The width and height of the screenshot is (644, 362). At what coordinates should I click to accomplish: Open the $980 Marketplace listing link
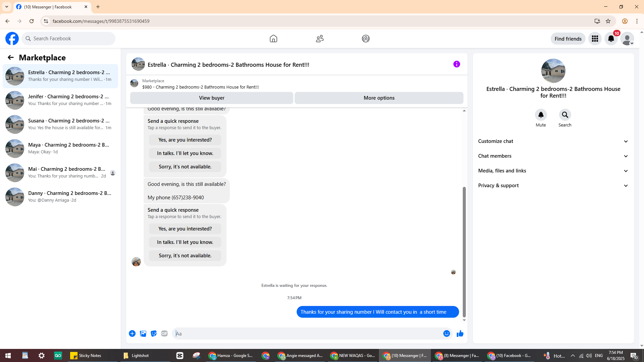tap(200, 87)
